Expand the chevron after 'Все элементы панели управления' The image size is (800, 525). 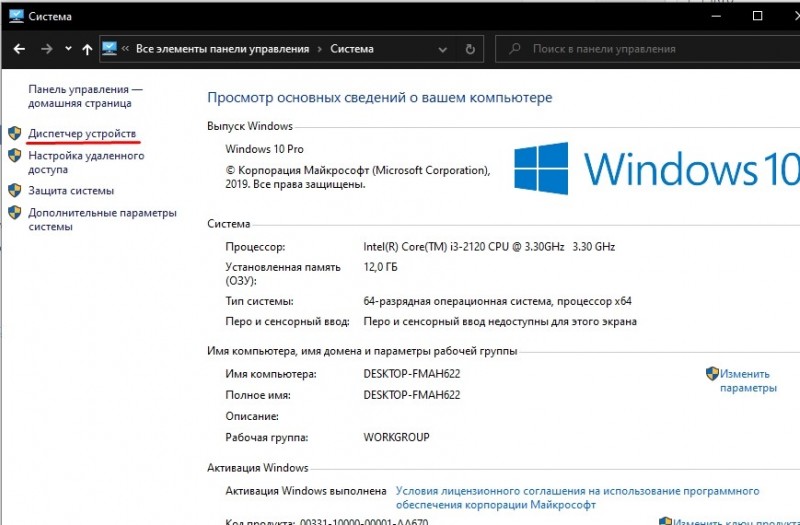click(x=320, y=49)
